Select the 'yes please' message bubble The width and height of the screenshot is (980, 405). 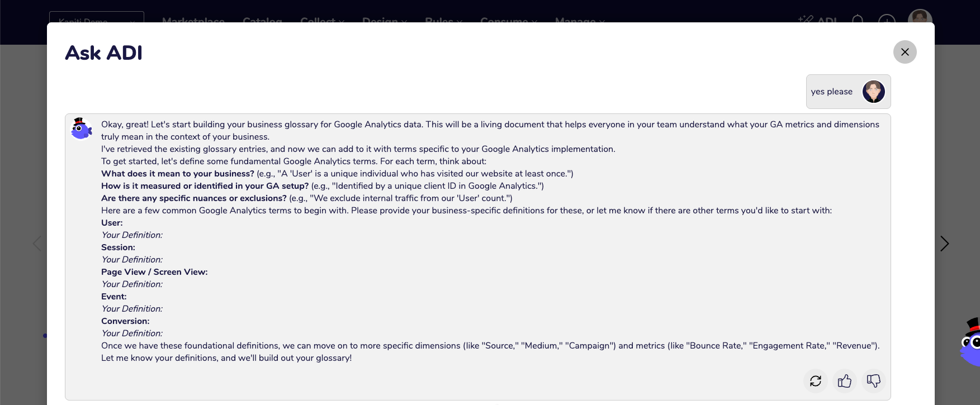pos(848,92)
